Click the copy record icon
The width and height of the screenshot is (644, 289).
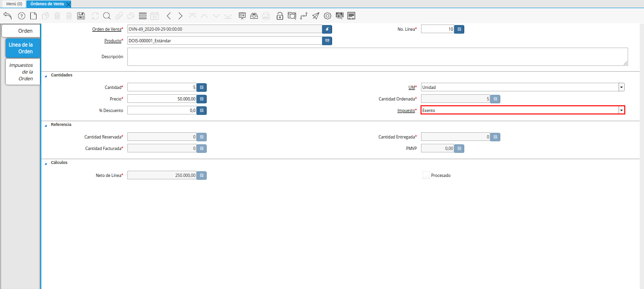(45, 16)
